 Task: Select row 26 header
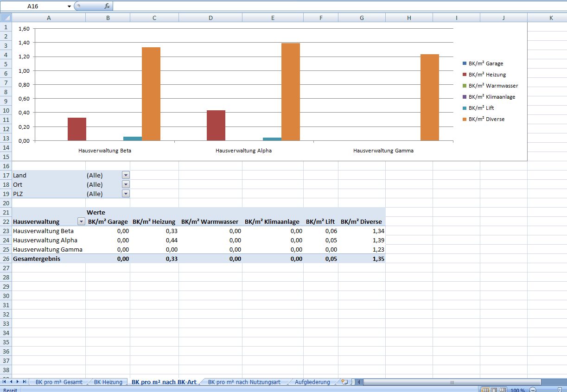6,259
